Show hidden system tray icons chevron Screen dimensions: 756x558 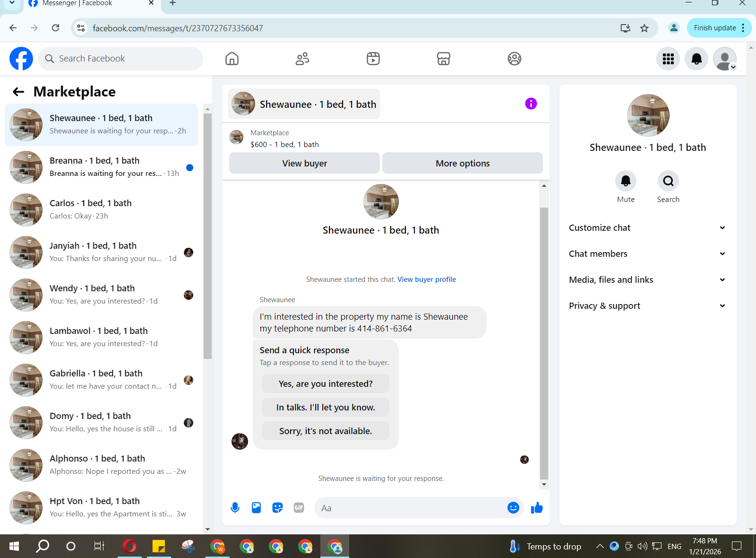click(x=600, y=546)
